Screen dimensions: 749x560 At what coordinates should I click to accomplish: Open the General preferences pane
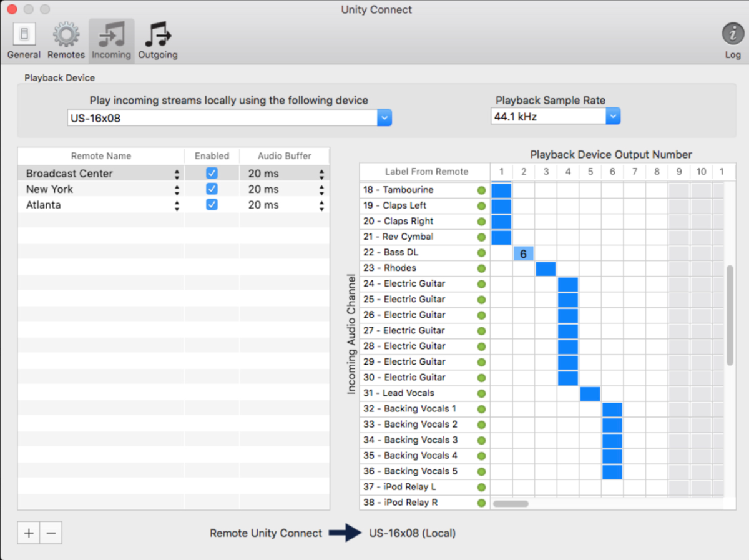point(24,40)
